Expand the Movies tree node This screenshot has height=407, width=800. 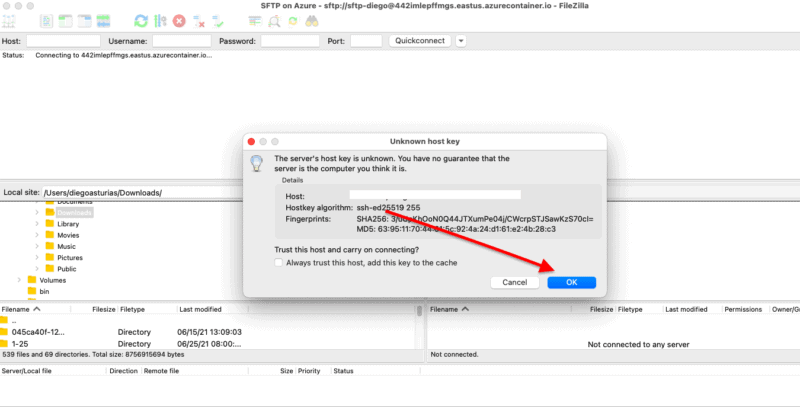37,235
